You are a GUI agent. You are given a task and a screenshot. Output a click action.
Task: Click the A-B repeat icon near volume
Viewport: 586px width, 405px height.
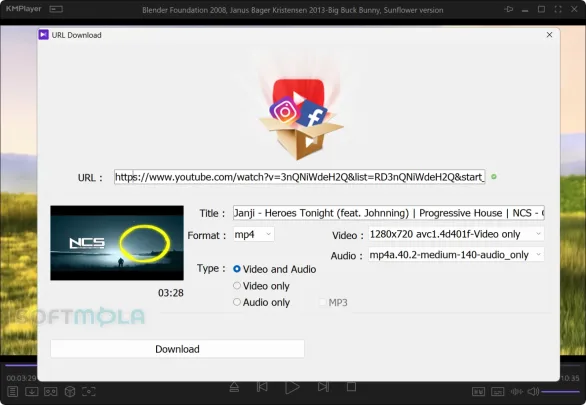(x=478, y=392)
